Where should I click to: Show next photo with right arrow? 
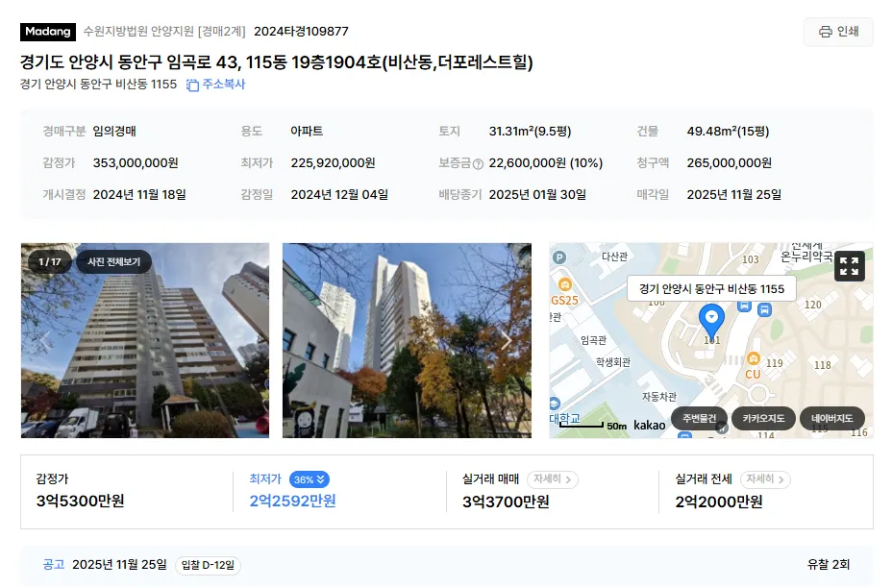[507, 341]
